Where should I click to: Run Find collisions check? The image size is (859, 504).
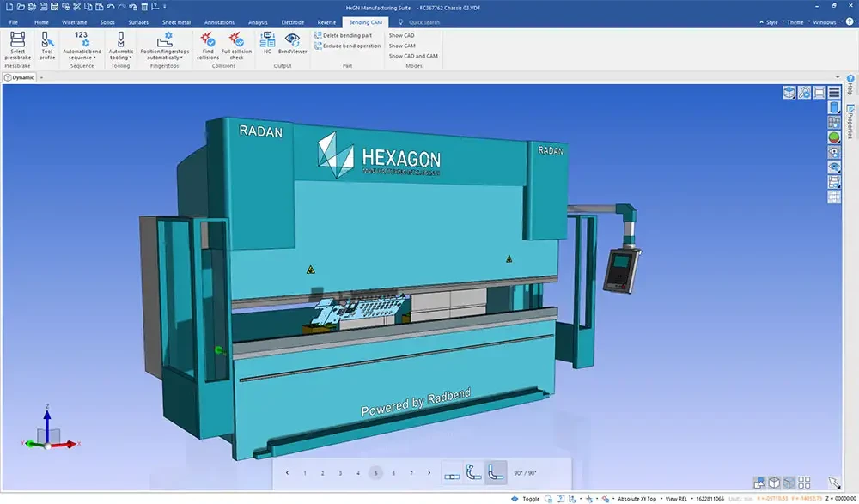click(x=208, y=46)
